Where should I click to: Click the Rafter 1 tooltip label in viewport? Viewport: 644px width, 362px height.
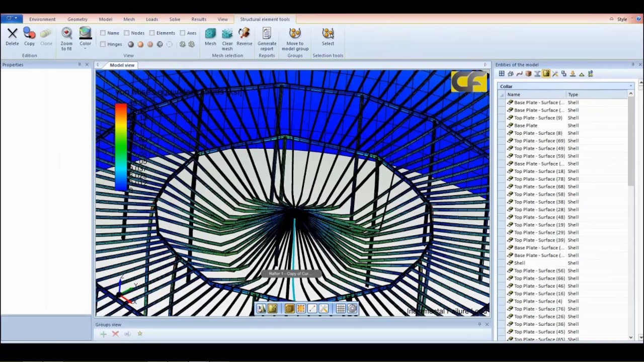coord(290,274)
